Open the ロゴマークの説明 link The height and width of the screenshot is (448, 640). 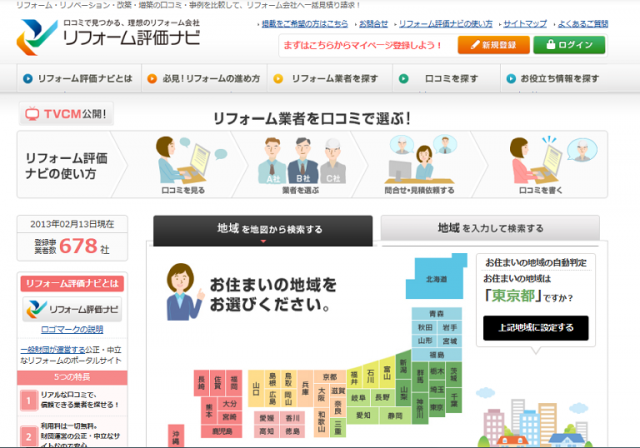click(x=70, y=329)
